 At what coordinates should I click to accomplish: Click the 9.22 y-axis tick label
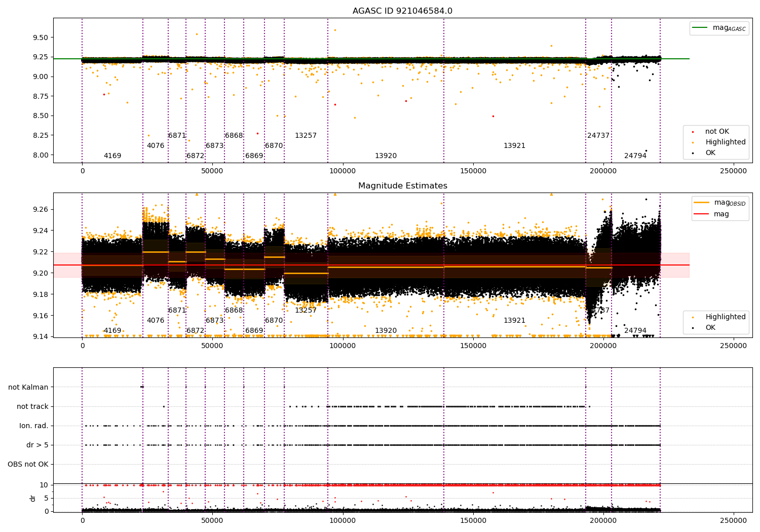(40, 252)
